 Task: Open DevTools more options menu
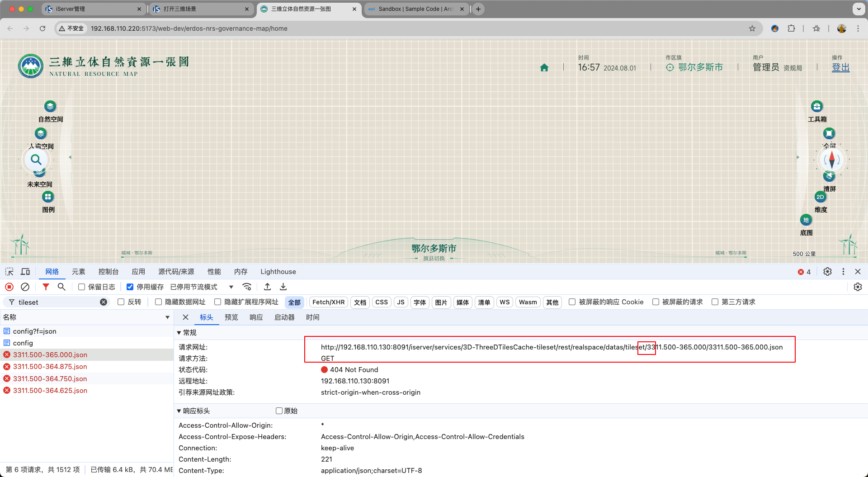(843, 272)
